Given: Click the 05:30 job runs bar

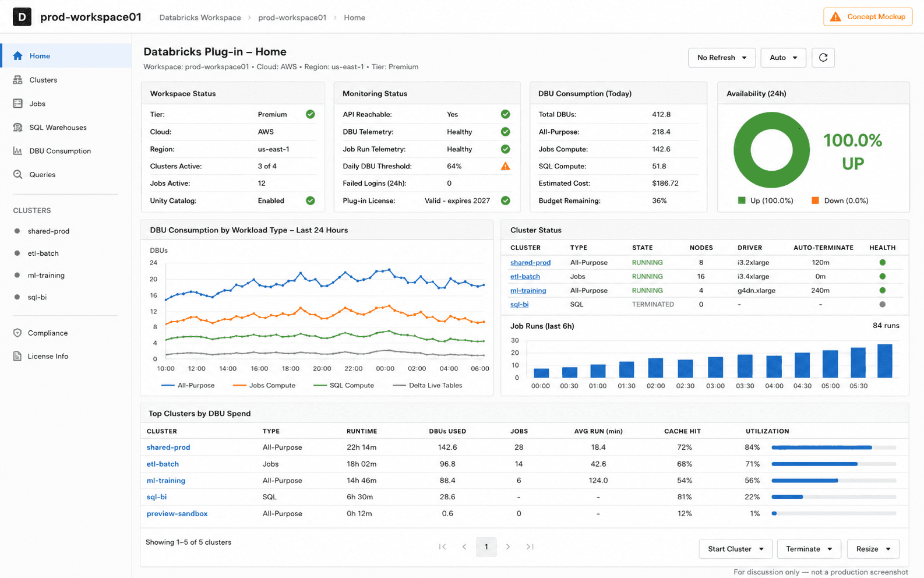Looking at the screenshot, I should coord(858,362).
